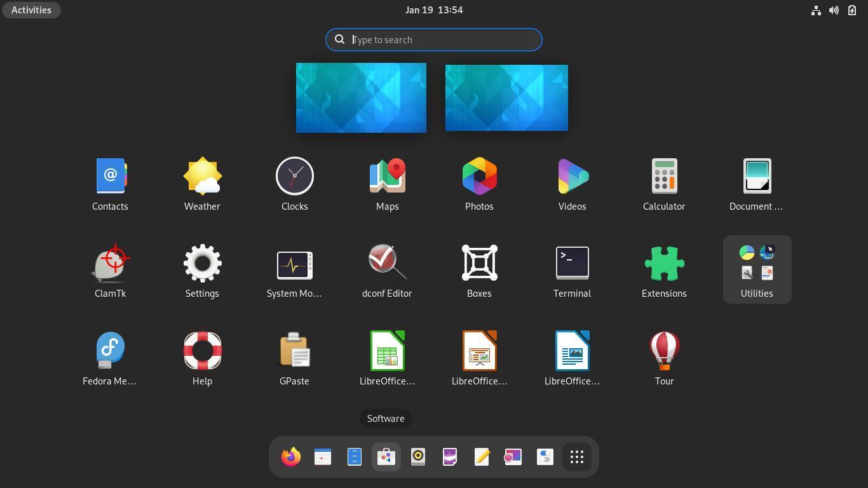Open the clock and calendar menu
This screenshot has width=868, height=488.
click(433, 10)
